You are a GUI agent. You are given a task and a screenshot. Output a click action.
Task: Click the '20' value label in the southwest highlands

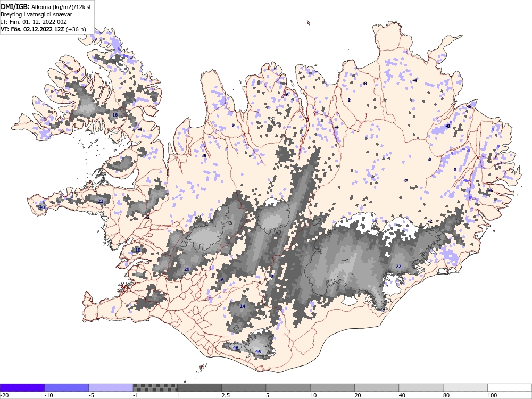click(x=187, y=269)
